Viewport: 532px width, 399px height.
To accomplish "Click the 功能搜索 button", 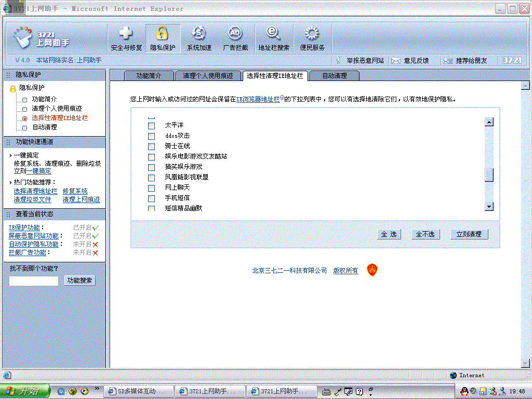I will (x=79, y=280).
